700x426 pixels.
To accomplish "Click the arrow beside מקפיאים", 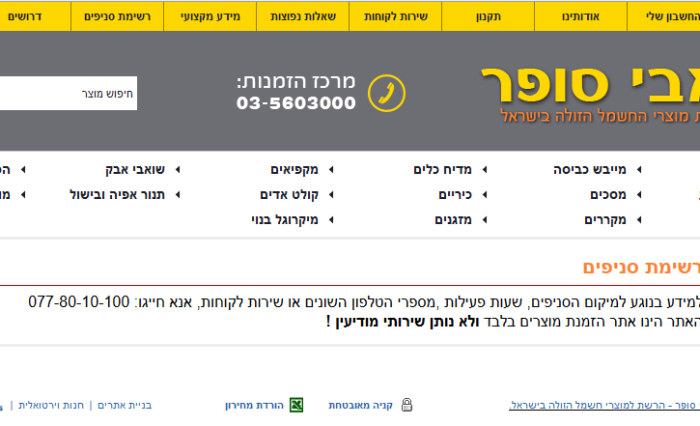I will (331, 170).
